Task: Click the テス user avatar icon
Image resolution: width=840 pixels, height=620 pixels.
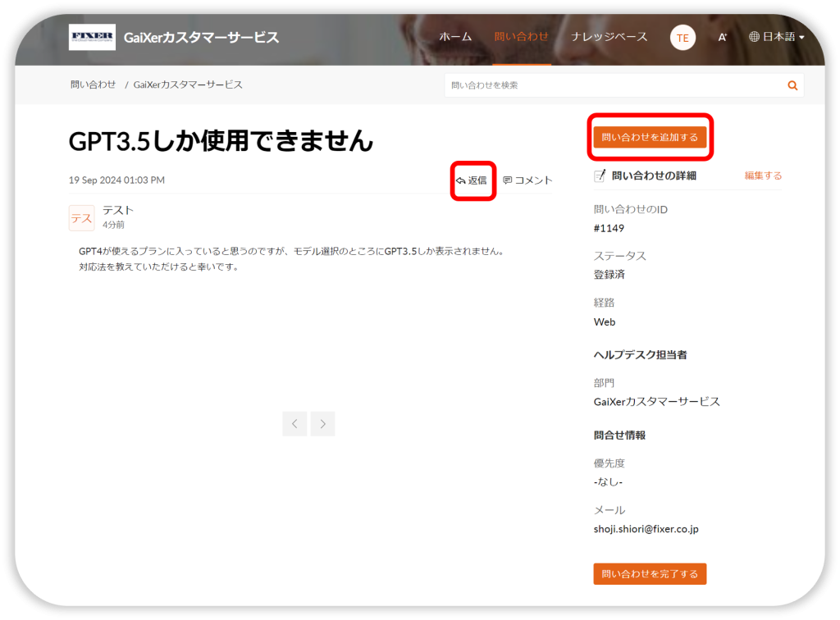Action: [81, 217]
